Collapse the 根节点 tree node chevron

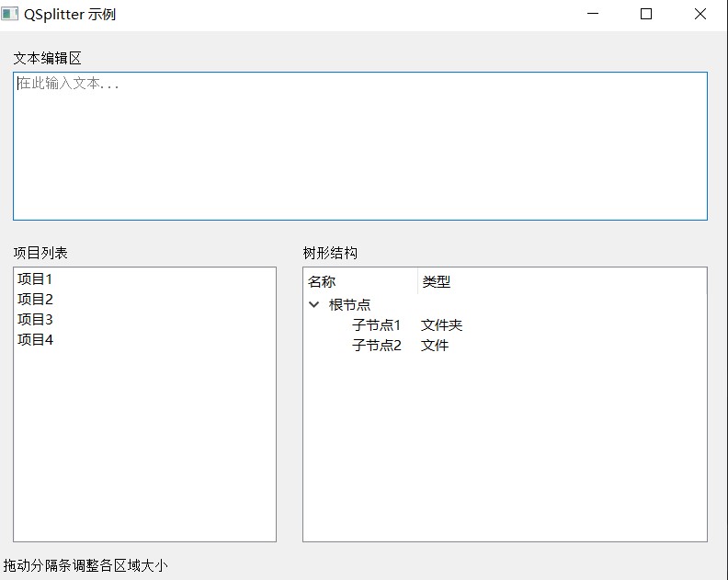[x=314, y=305]
